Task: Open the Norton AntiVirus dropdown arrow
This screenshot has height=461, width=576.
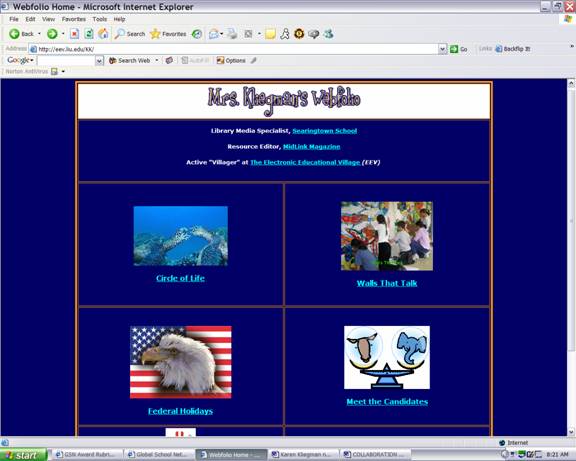Action: (63, 71)
